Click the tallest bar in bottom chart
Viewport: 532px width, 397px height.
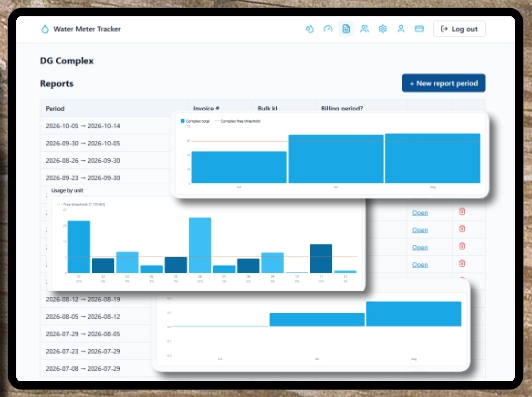pyautogui.click(x=414, y=314)
